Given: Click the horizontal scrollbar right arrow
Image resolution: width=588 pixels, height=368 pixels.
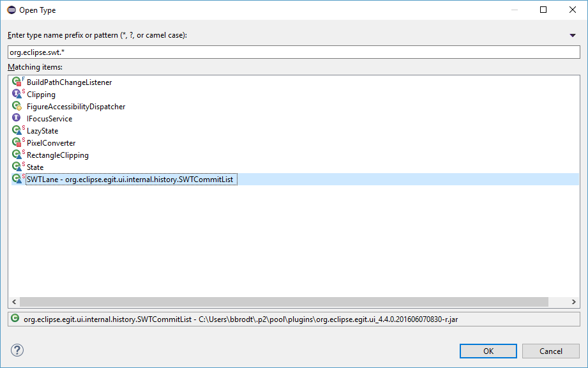Looking at the screenshot, I should 573,301.
